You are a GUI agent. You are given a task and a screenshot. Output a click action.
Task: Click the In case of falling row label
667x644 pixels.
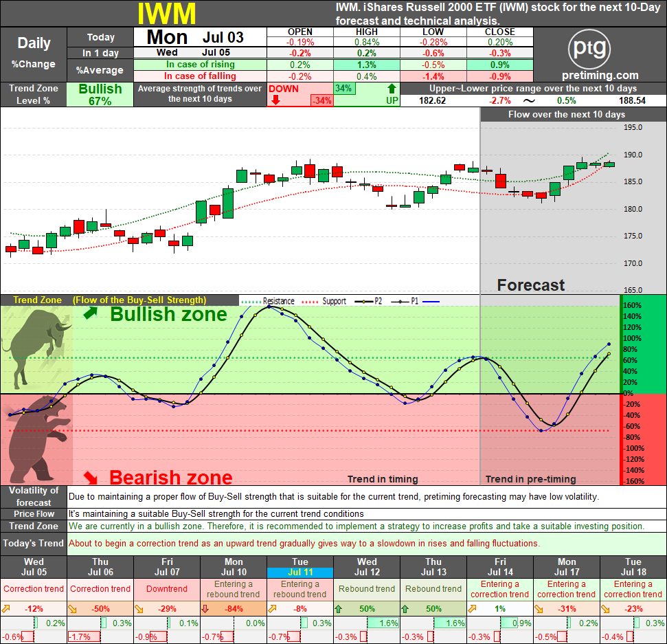click(x=200, y=76)
